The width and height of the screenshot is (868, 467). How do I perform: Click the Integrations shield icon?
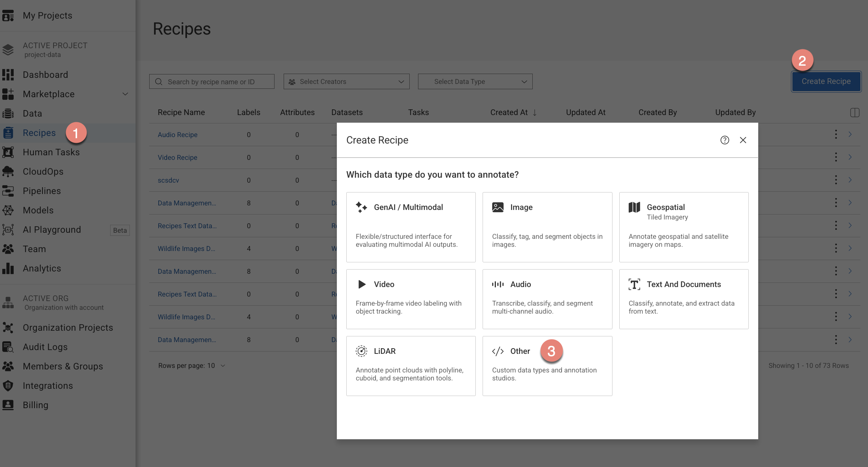tap(8, 386)
